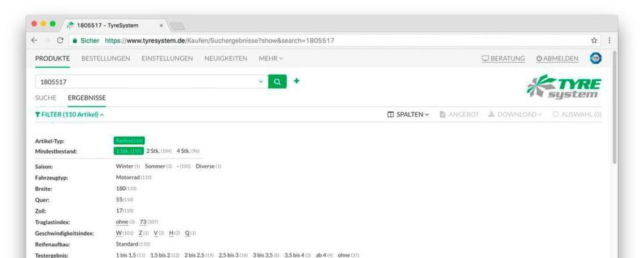The height and width of the screenshot is (258, 644).
Task: Click the green search magnifier button
Action: point(277,81)
